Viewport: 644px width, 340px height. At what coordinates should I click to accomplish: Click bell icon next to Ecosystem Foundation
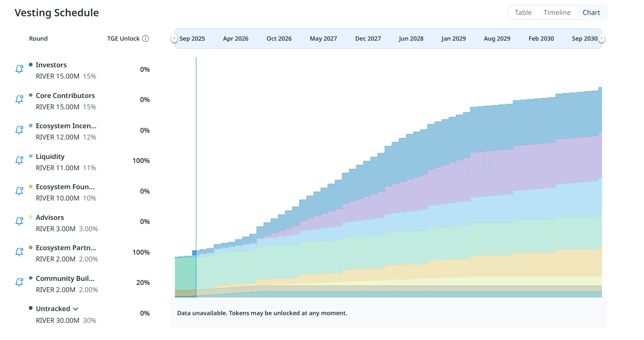coord(19,191)
